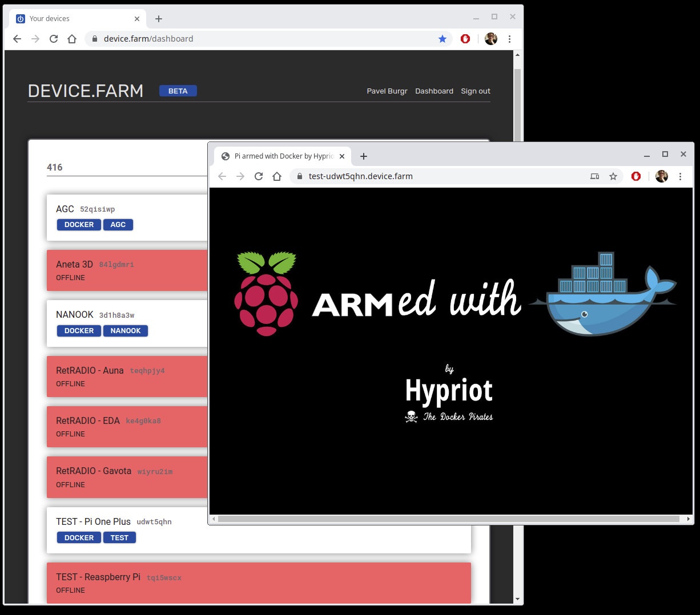Image resolution: width=700 pixels, height=615 pixels.
Task: Reload the device.farm dashboard page
Action: point(54,39)
